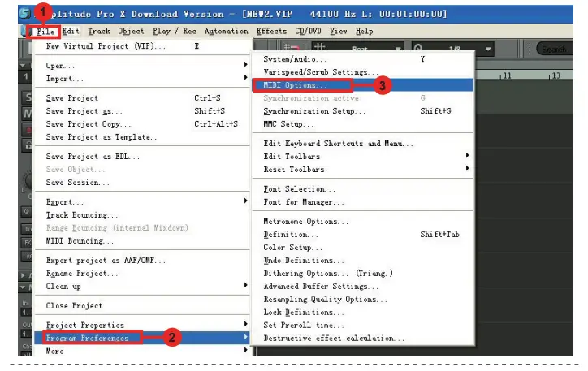Viewport: 588px width, 371px height.
Task: Open Color Setup...
Action: point(363,248)
